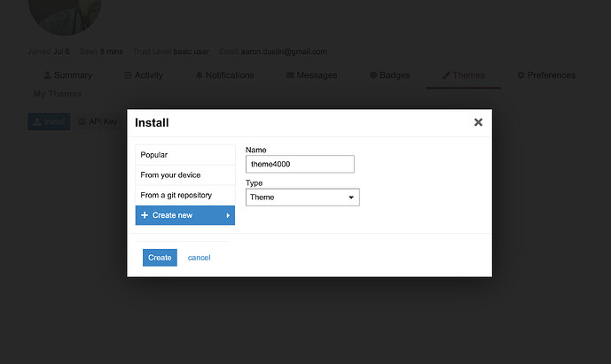The image size is (611, 364).
Task: Open the Activity tab on the profile page
Action: pos(144,75)
